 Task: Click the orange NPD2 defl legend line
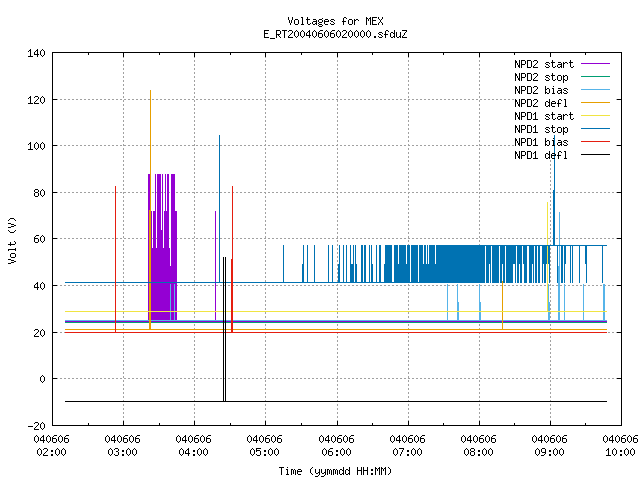point(595,102)
